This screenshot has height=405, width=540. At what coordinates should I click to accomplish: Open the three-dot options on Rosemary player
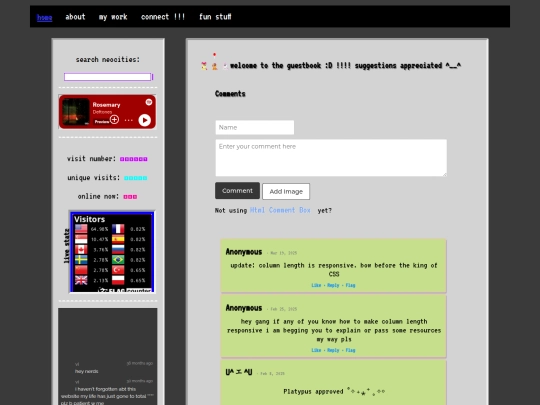pyautogui.click(x=128, y=120)
